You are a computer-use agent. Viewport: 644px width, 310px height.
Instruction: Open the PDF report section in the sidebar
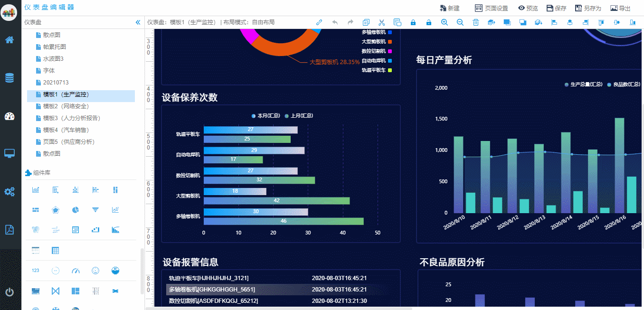coord(9,230)
